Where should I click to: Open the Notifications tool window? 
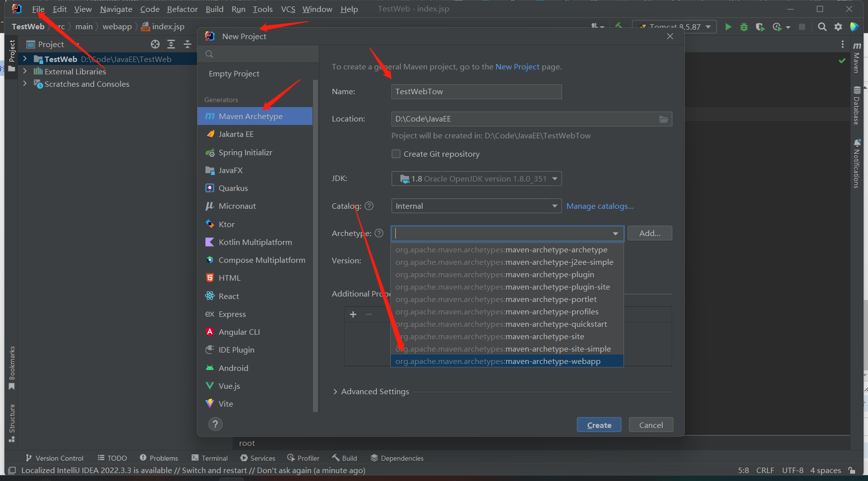857,164
